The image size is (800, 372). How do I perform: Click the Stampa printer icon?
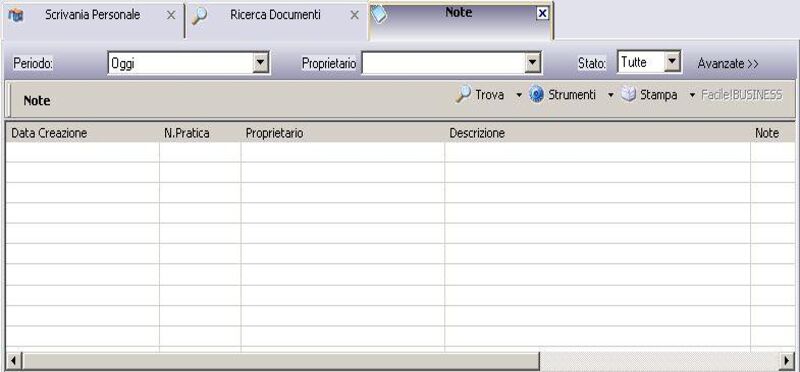[629, 94]
